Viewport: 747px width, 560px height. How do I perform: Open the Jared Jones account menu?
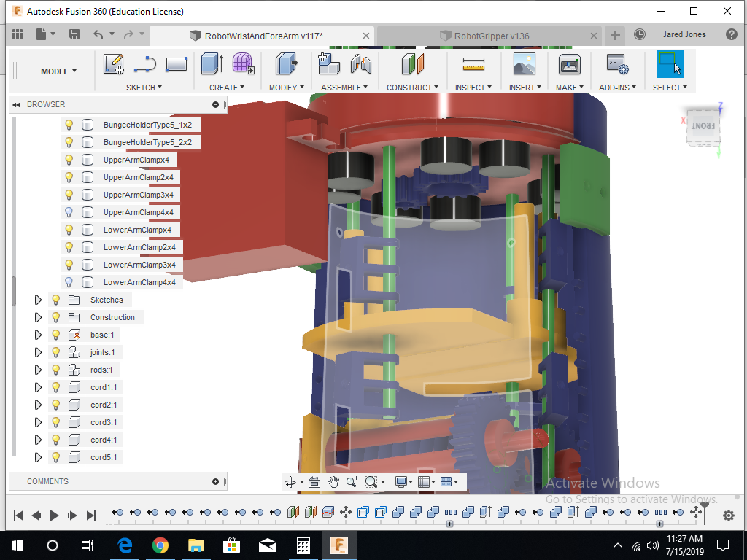(684, 34)
